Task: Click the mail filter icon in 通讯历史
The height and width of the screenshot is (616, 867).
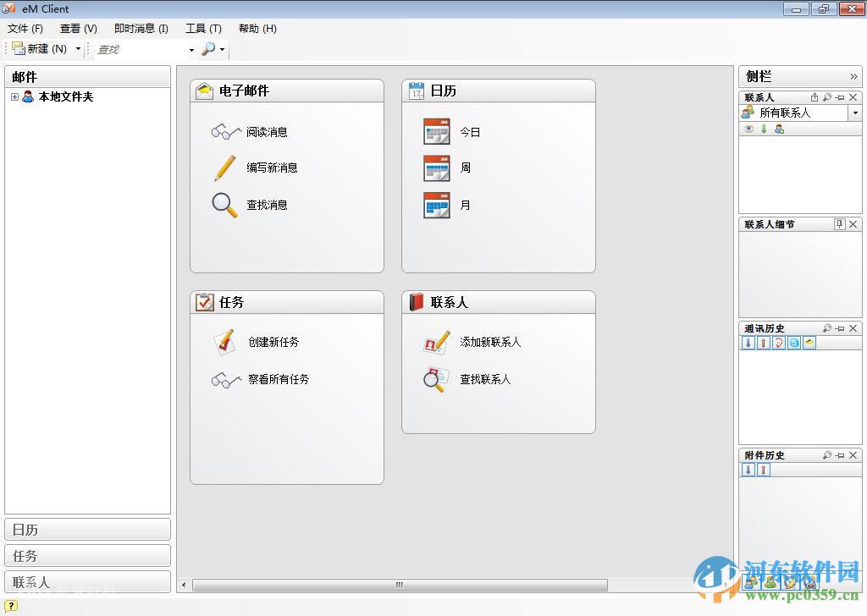Action: (x=809, y=344)
